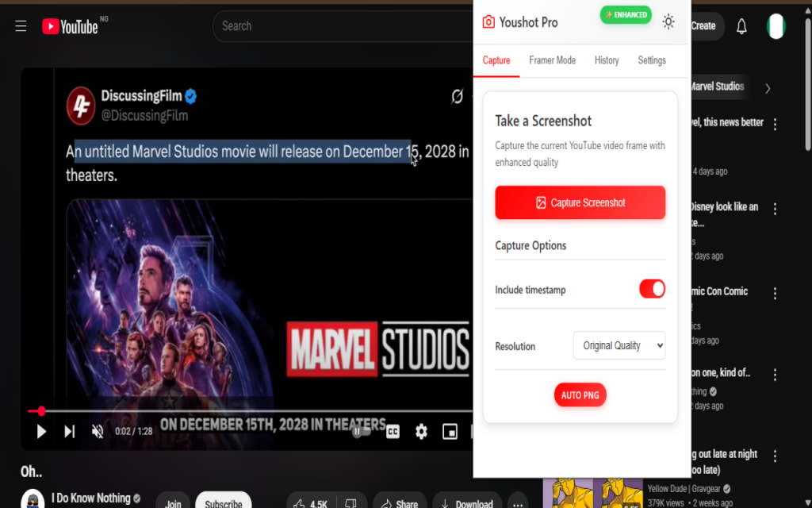Click the Join button
This screenshot has height=508, width=812.
[x=173, y=502]
